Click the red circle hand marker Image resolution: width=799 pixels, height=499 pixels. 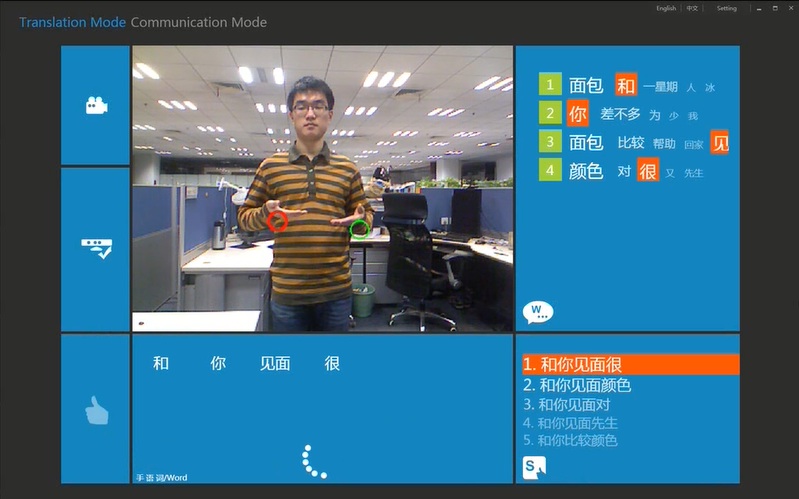click(278, 220)
